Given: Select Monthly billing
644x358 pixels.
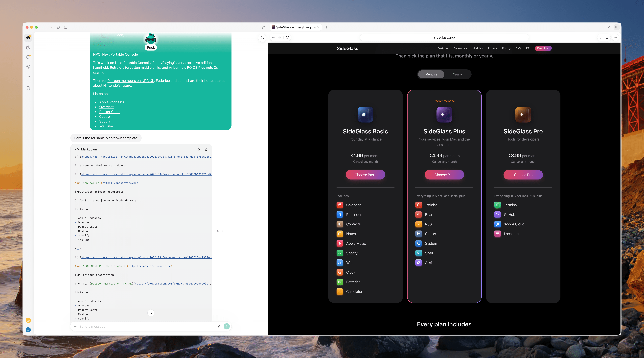Looking at the screenshot, I should (431, 74).
